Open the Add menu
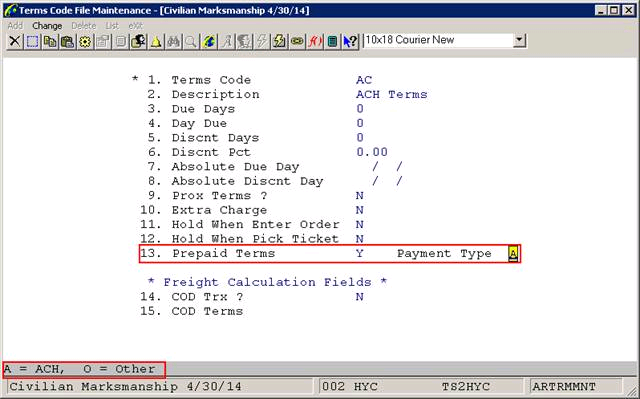640x399 pixels. pos(15,25)
